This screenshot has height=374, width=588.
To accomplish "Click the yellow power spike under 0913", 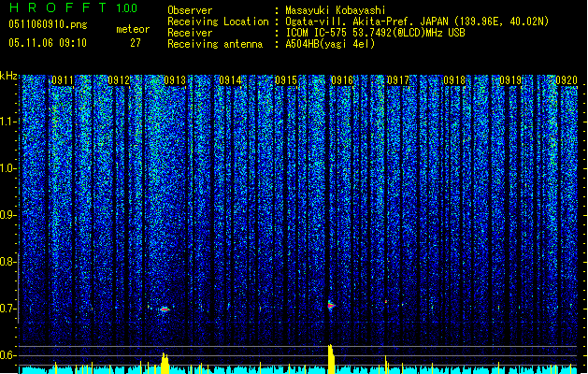I will click(165, 363).
